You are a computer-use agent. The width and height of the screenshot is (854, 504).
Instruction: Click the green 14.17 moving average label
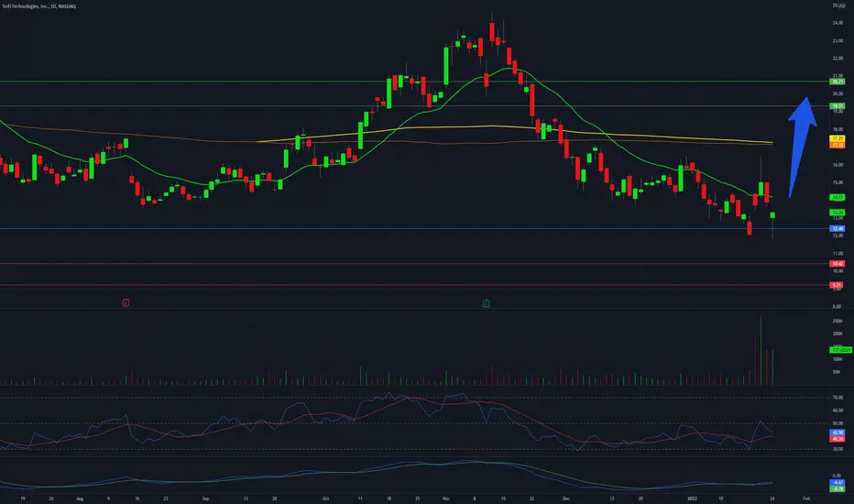(838, 197)
